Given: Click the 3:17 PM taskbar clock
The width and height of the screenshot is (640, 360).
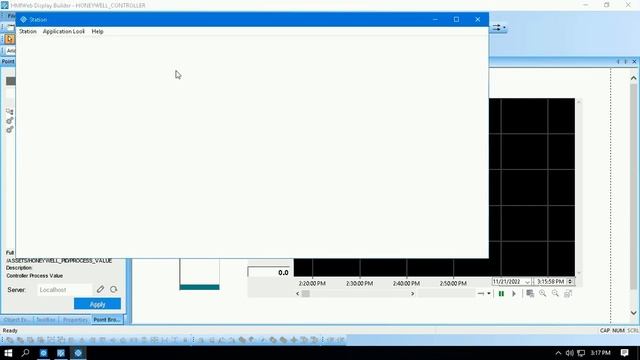Looking at the screenshot, I should (x=600, y=353).
